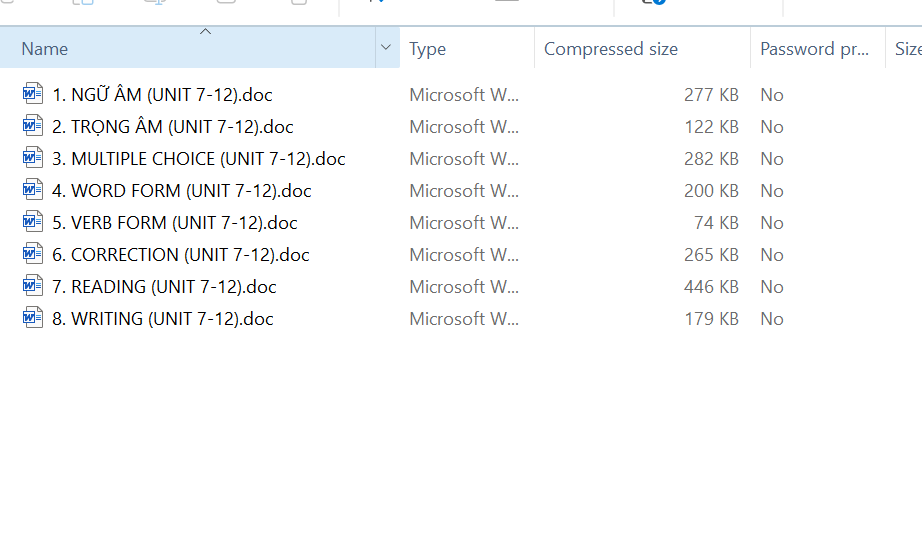Click the 74 KB compressed size value
Screen dimensions: 922x556
(x=716, y=223)
